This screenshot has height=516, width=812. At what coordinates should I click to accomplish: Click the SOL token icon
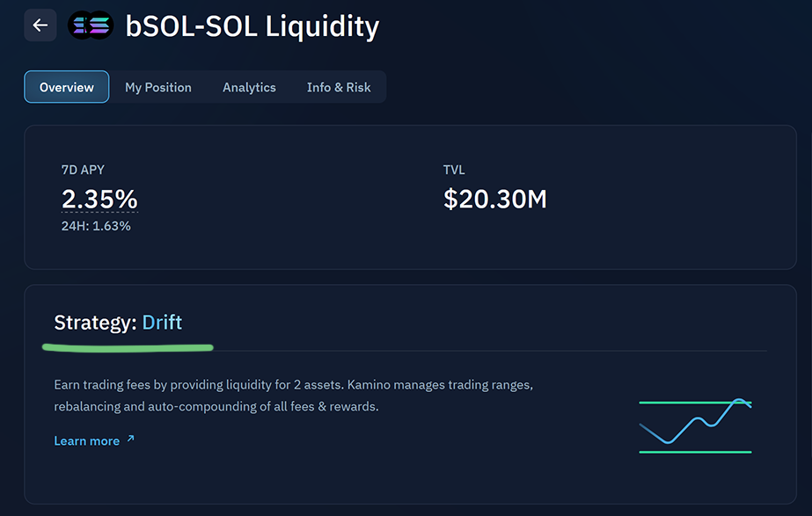(x=101, y=25)
